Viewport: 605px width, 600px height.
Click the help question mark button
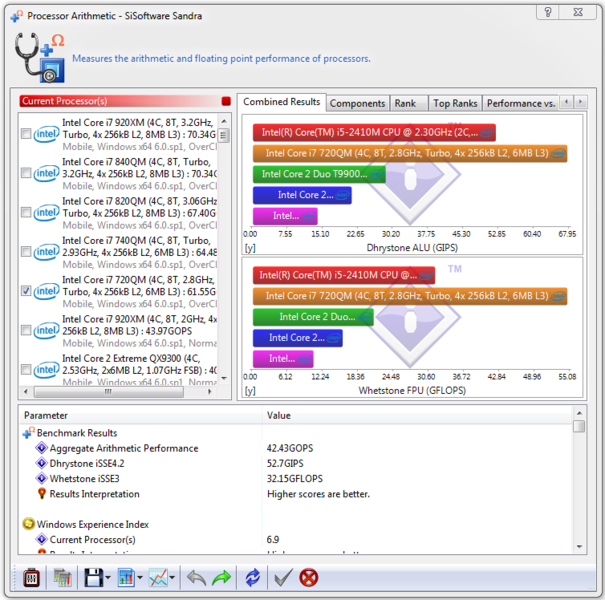coord(548,12)
